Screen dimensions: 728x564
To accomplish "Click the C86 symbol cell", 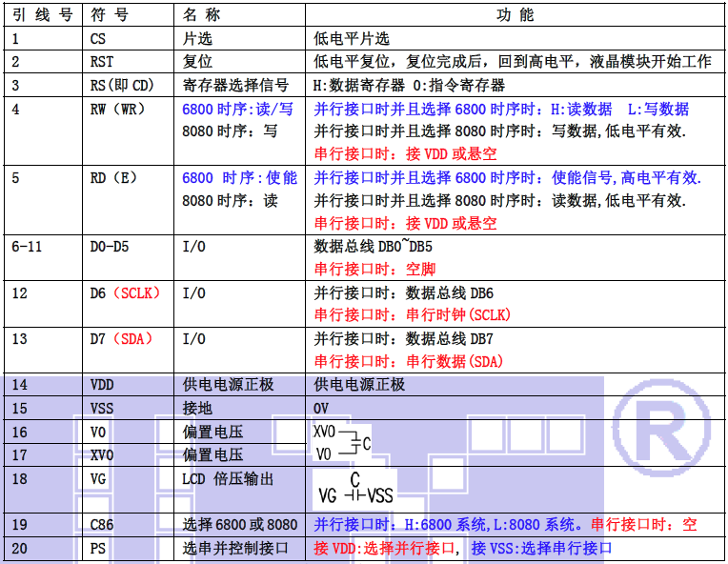I will coord(103,524).
